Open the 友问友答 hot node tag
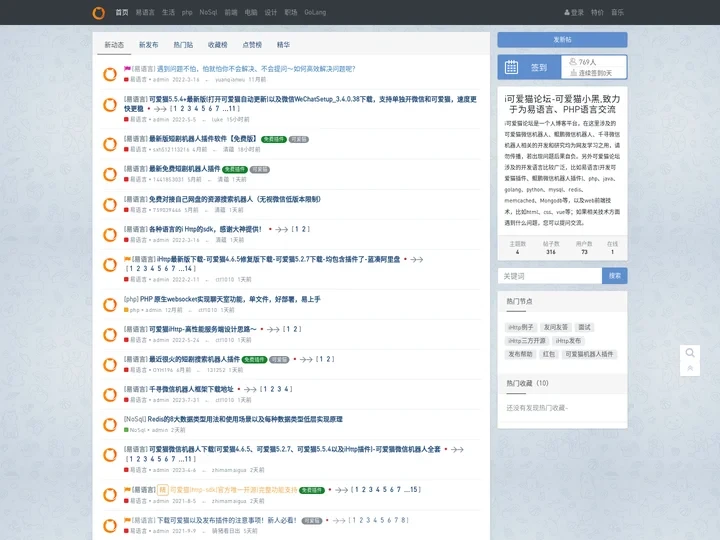The width and height of the screenshot is (720, 540). 556,327
